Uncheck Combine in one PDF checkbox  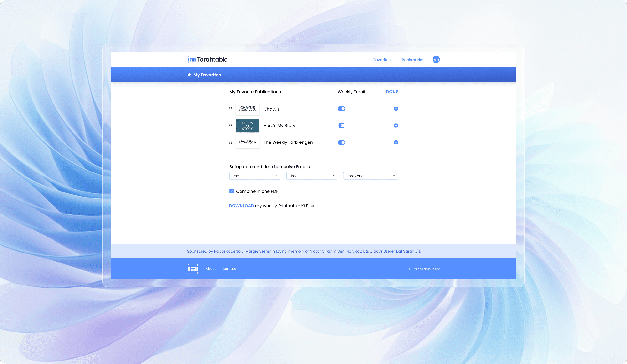232,191
